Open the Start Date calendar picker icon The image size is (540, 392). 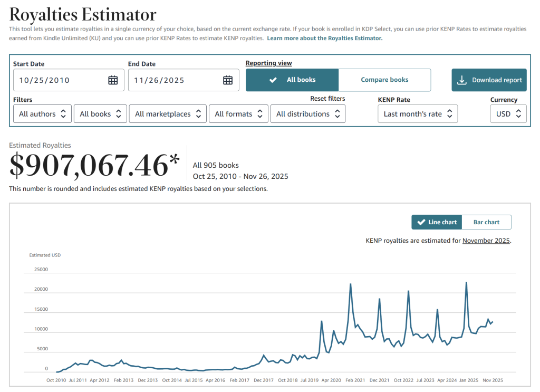pos(113,80)
